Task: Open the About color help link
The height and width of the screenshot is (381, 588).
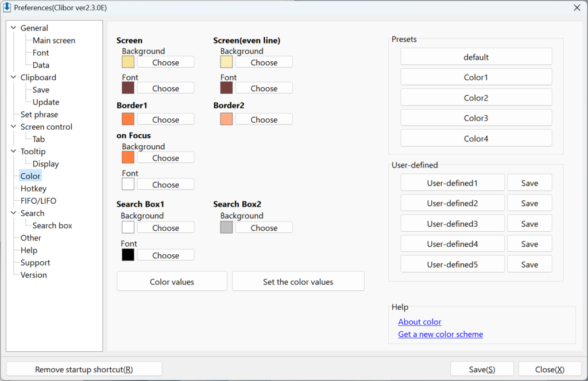Action: [420, 322]
